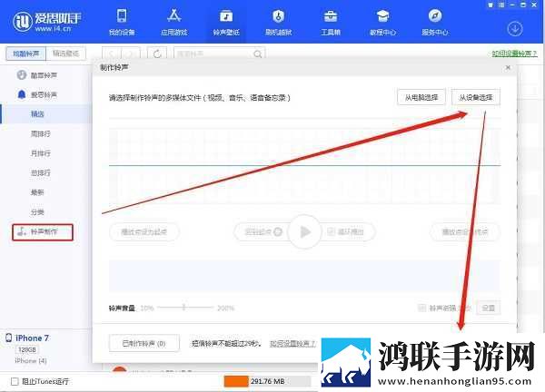Click 从设备选择 (choose from device) button
Image resolution: width=545 pixels, height=392 pixels.
[x=475, y=98]
